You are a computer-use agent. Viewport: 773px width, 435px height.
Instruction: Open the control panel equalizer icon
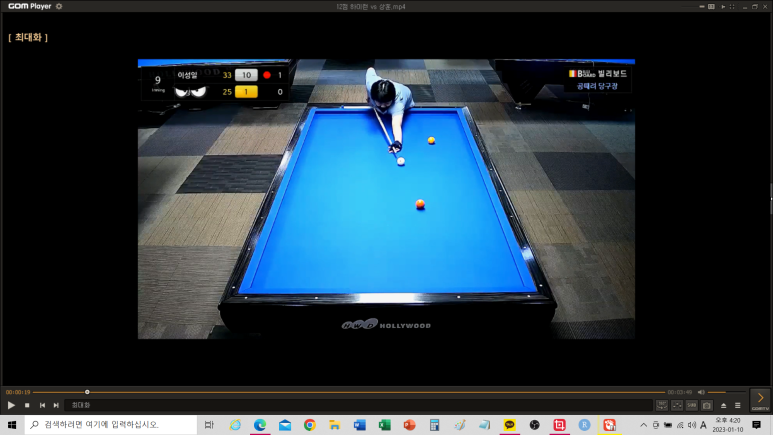[x=677, y=405]
